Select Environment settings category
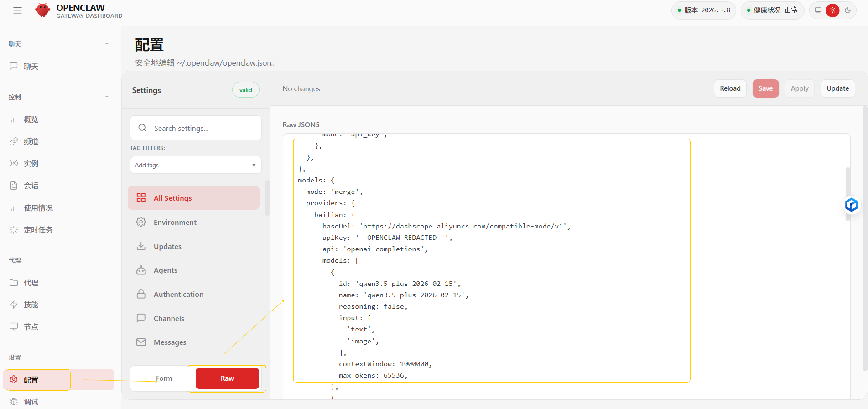Image resolution: width=868 pixels, height=409 pixels. point(193,222)
